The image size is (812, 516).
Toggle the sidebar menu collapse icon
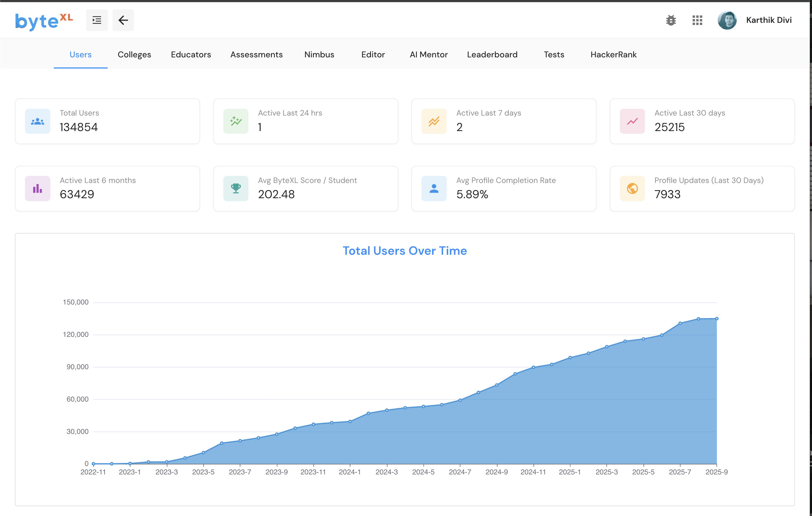point(97,20)
